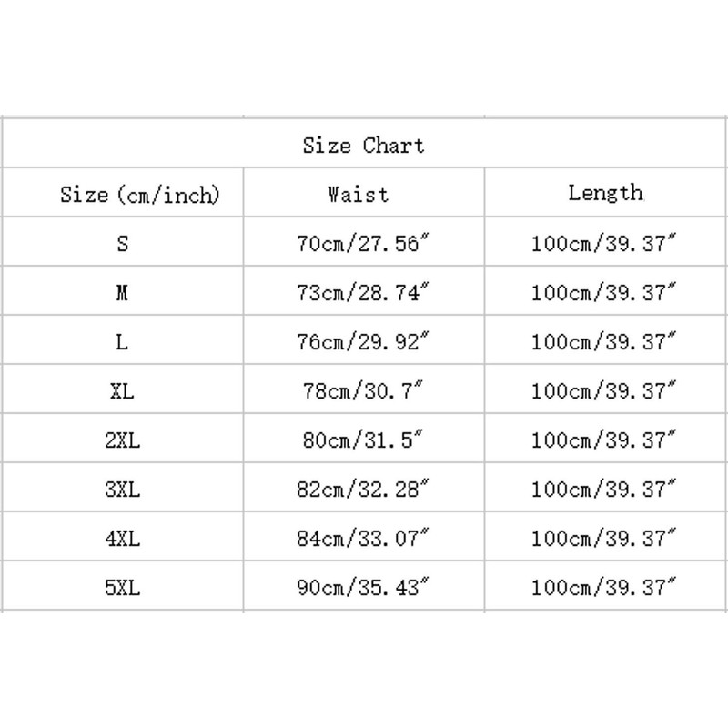728x728 pixels.
Task: Click the S size cell
Action: click(123, 241)
